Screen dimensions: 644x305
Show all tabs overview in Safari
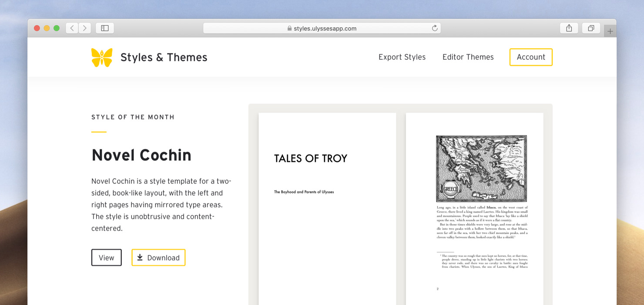pos(591,28)
